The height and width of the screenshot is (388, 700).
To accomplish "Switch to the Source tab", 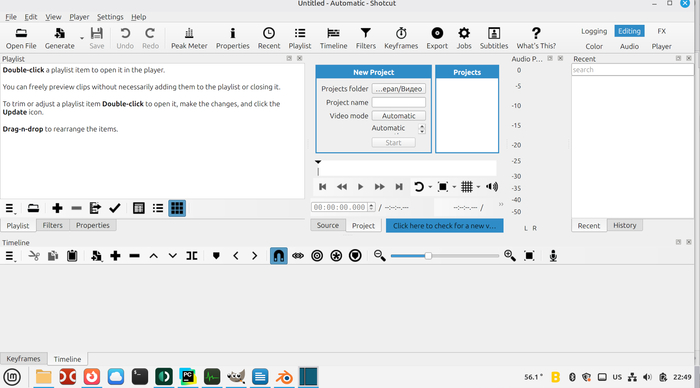I will [328, 225].
